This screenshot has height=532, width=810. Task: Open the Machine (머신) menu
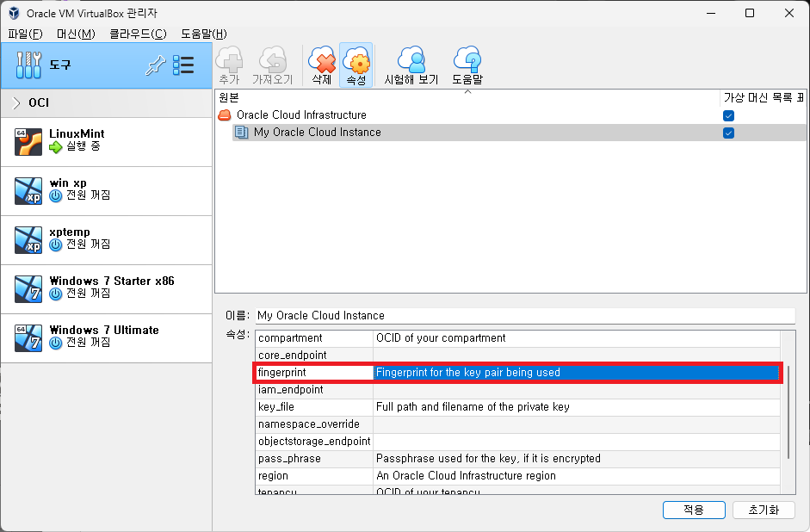76,34
